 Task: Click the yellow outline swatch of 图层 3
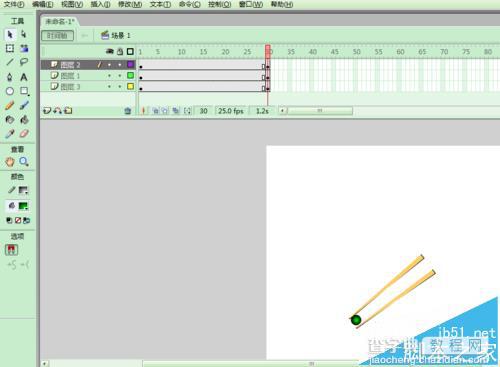coord(131,87)
